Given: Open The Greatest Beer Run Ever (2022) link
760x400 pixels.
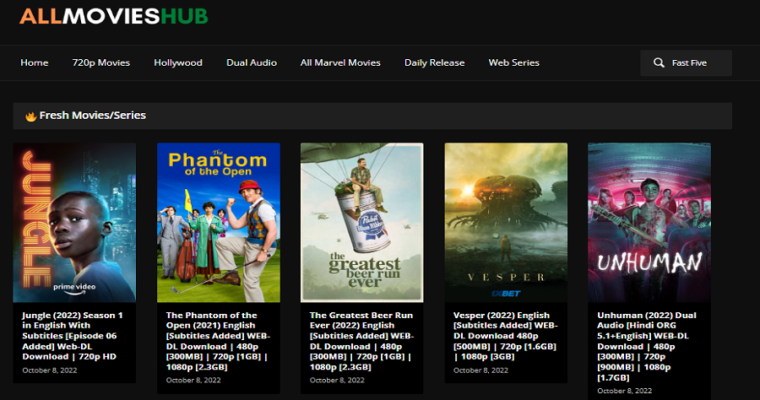Looking at the screenshot, I should 362,341.
